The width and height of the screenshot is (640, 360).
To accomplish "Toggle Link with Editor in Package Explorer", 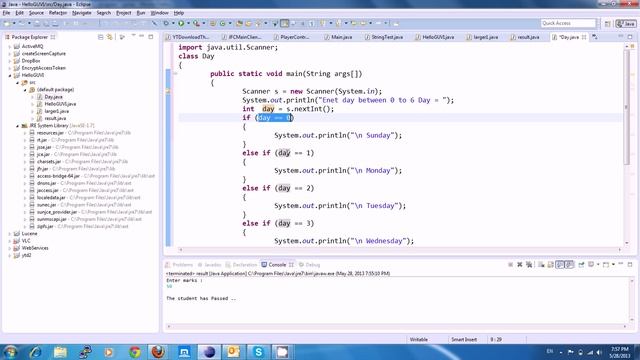I will [x=109, y=37].
